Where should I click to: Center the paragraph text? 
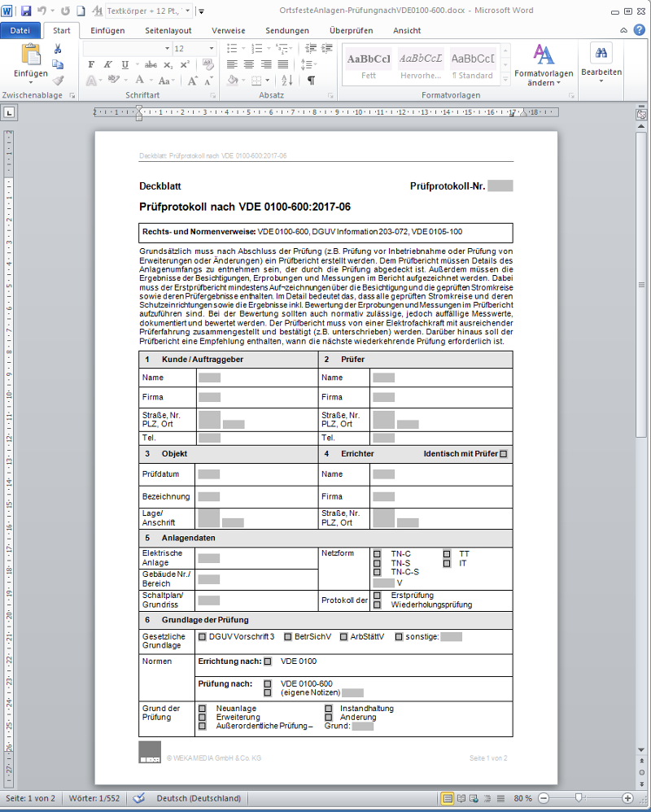click(x=248, y=64)
